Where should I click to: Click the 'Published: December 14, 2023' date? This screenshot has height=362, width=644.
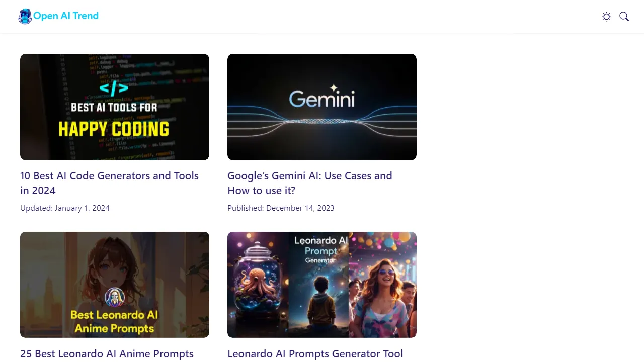[x=281, y=208]
